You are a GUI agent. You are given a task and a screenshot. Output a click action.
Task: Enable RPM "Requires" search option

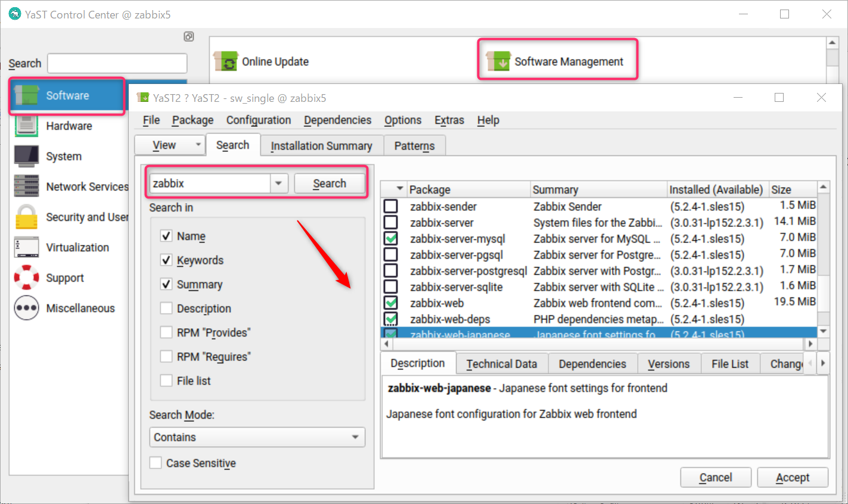click(x=166, y=356)
